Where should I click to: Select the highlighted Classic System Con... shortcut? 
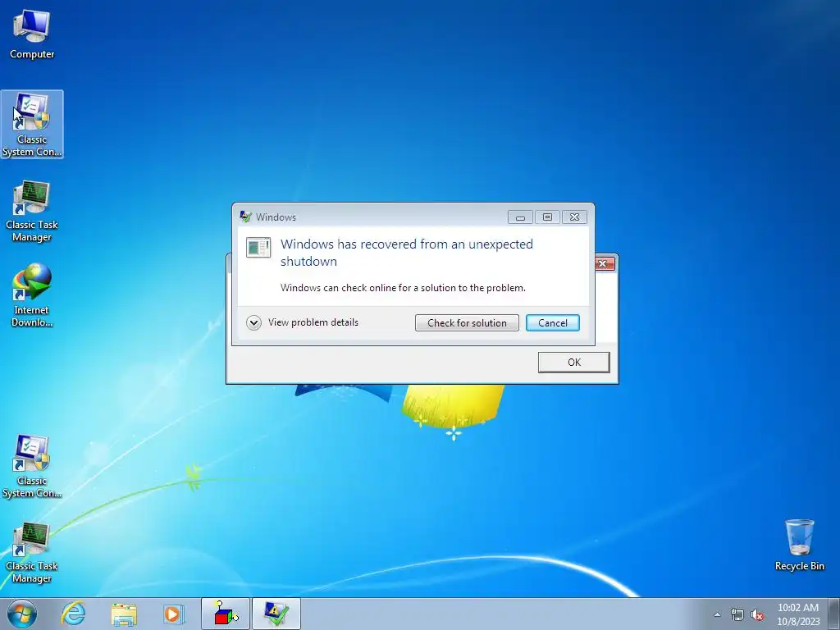[x=32, y=125]
